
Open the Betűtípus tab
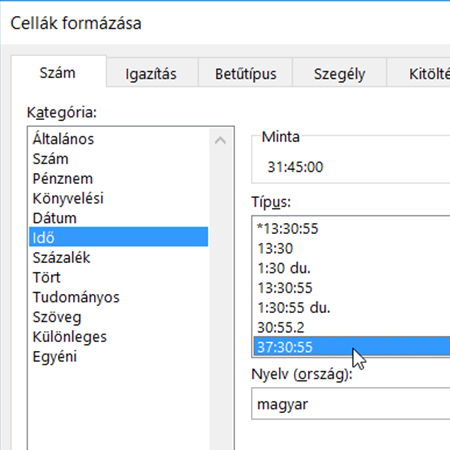click(x=245, y=73)
